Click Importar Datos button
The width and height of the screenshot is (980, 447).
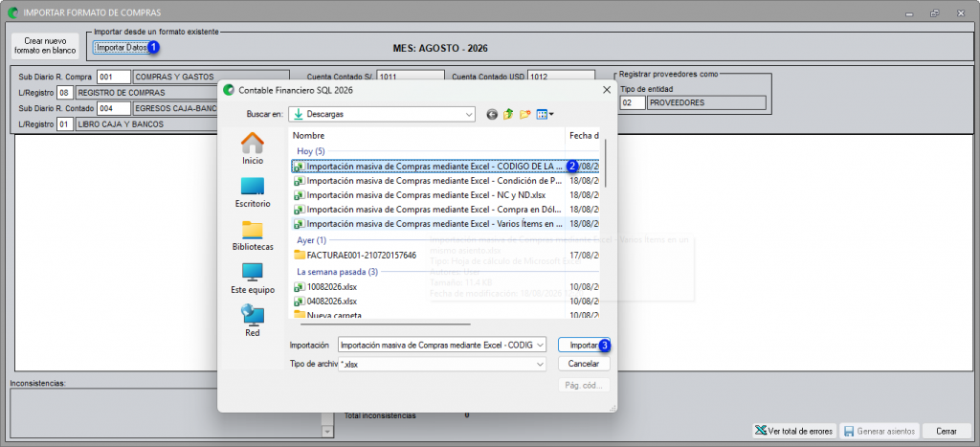[122, 47]
